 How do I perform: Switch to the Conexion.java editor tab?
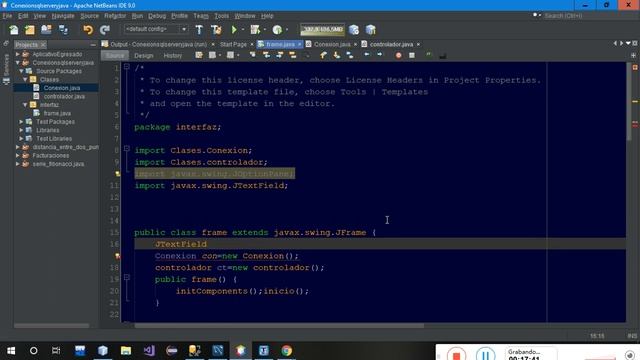(332, 44)
